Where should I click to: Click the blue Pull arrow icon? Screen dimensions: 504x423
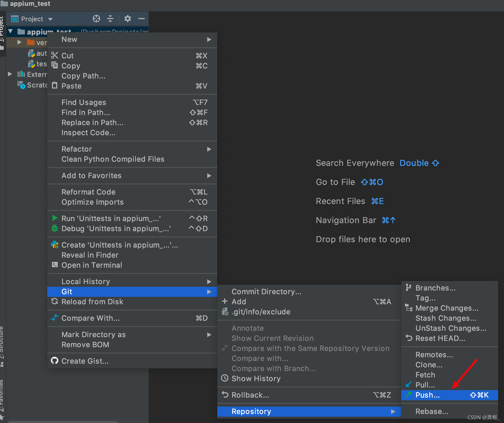click(409, 384)
